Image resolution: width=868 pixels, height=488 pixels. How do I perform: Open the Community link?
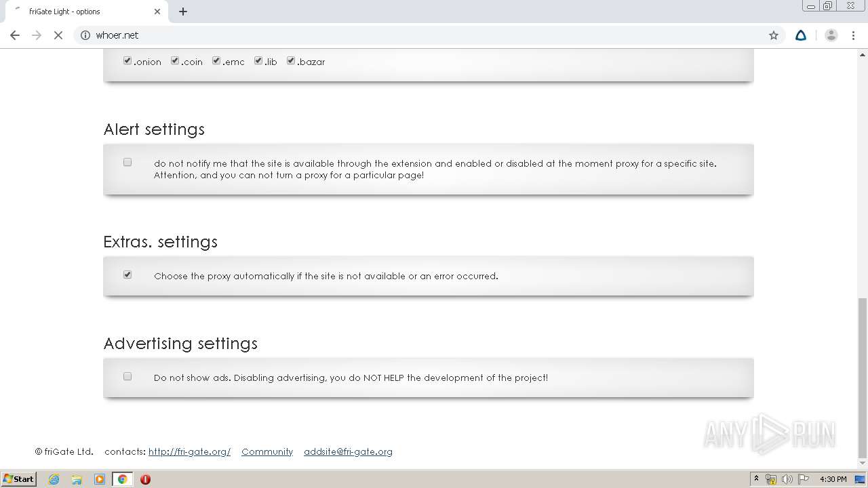267,451
